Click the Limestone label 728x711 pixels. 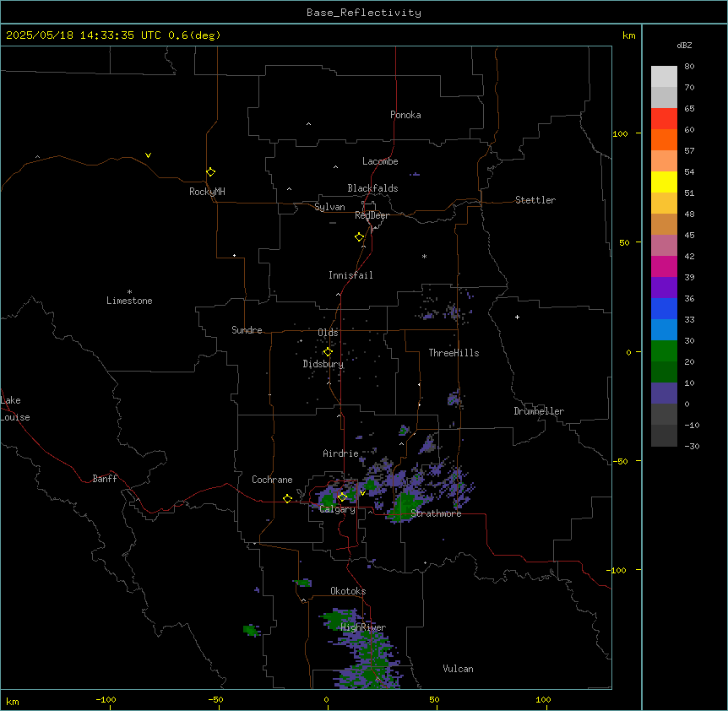click(129, 301)
